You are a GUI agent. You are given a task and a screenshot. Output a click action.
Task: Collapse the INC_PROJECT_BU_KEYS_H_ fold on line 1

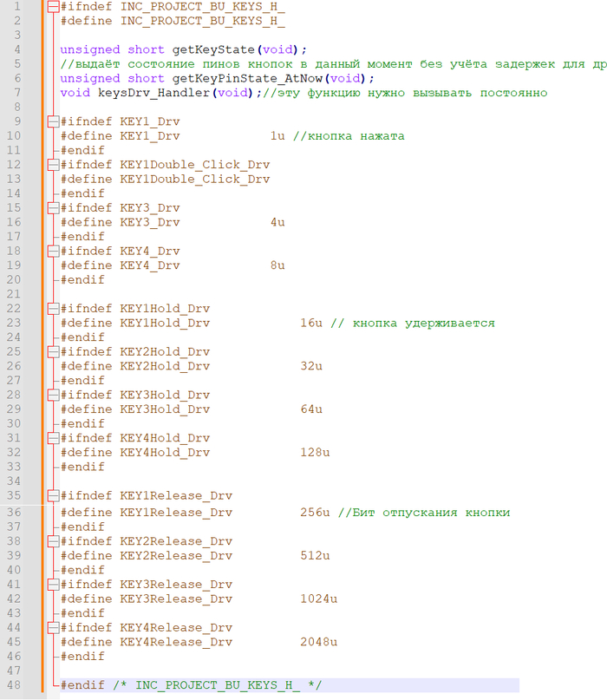(54, 6)
